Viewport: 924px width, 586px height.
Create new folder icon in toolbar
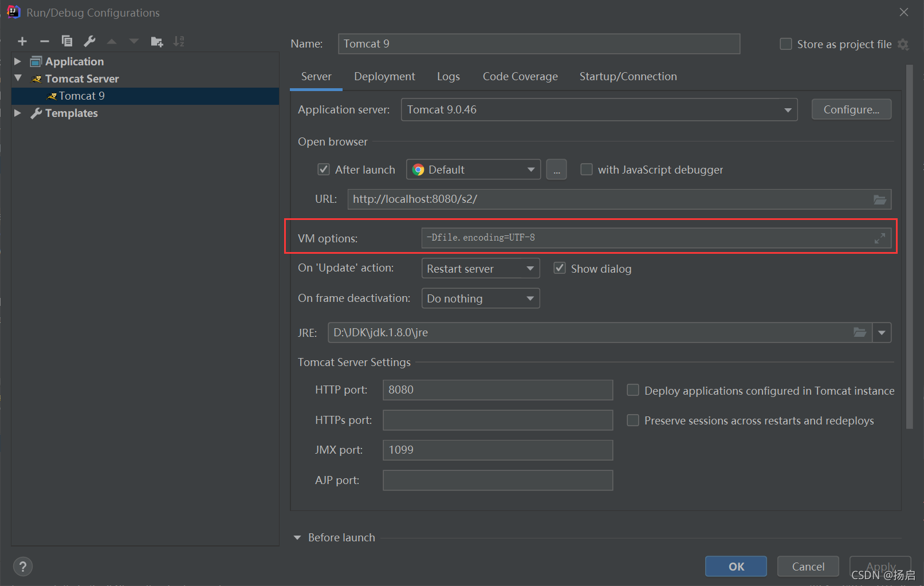coord(156,41)
